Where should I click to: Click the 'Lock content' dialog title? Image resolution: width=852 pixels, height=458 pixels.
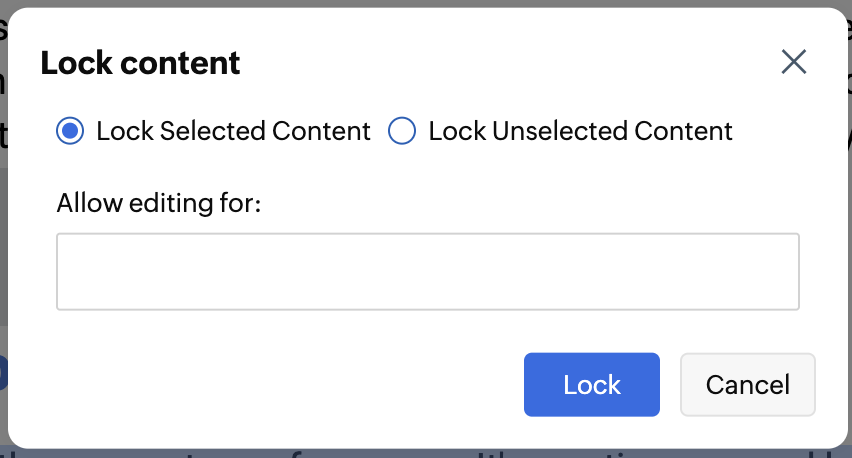tap(140, 63)
